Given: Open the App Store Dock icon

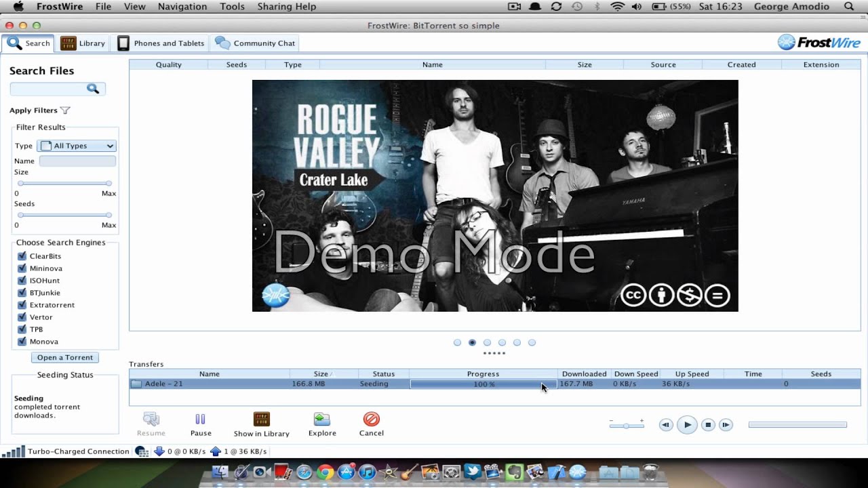Looking at the screenshot, I should (x=346, y=472).
